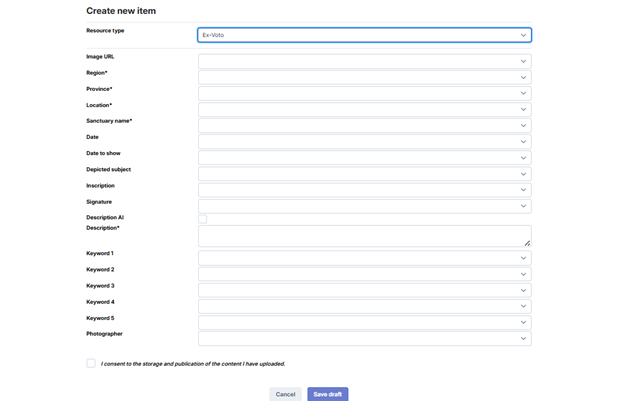The width and height of the screenshot is (642, 401).
Task: Expand the Province dropdown list
Action: pos(364,93)
